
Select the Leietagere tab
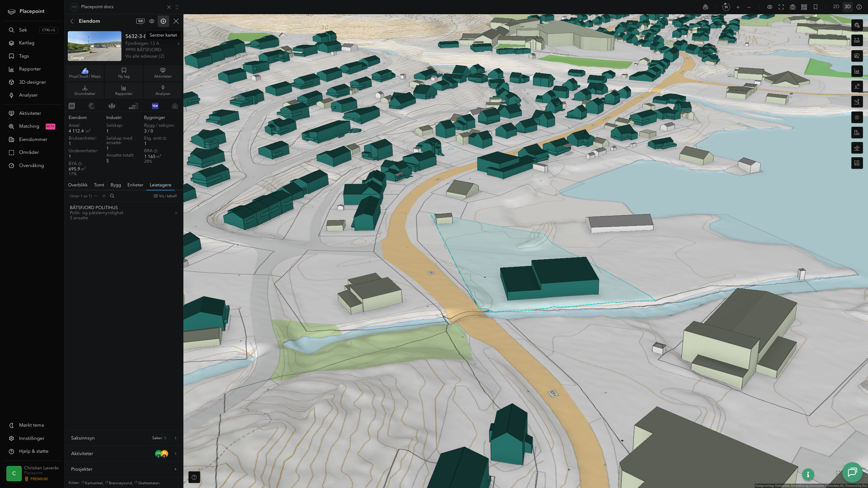[x=160, y=185]
